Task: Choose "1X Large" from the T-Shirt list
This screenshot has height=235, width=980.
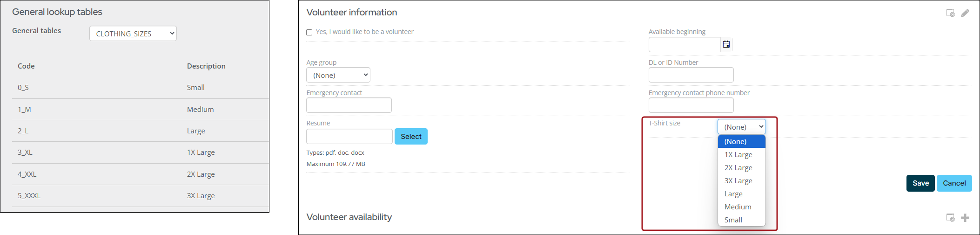Action: click(x=738, y=155)
